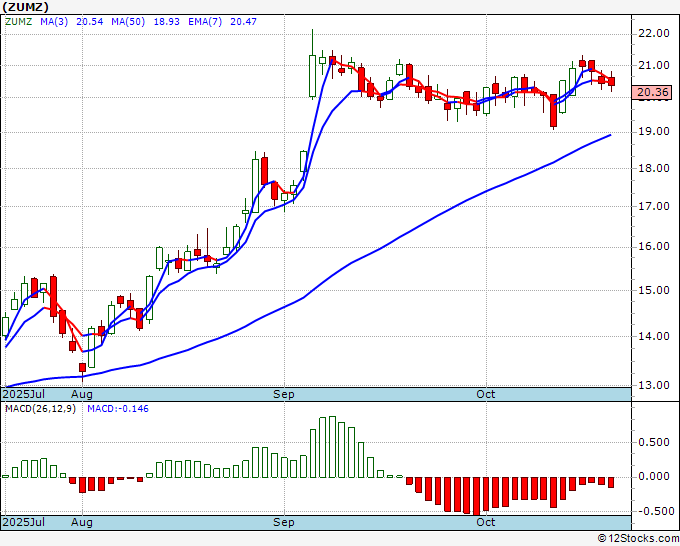
Task: Click the EMA(7) legend label
Action: 205,21
